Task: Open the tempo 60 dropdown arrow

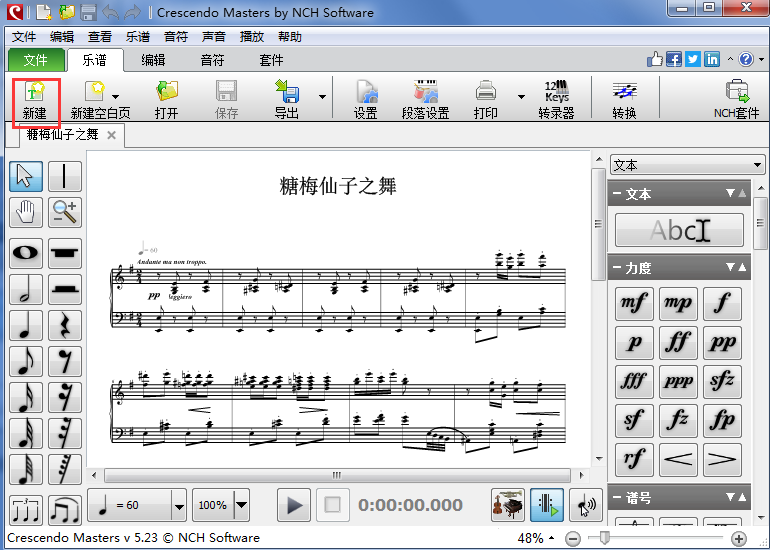Action: (179, 505)
